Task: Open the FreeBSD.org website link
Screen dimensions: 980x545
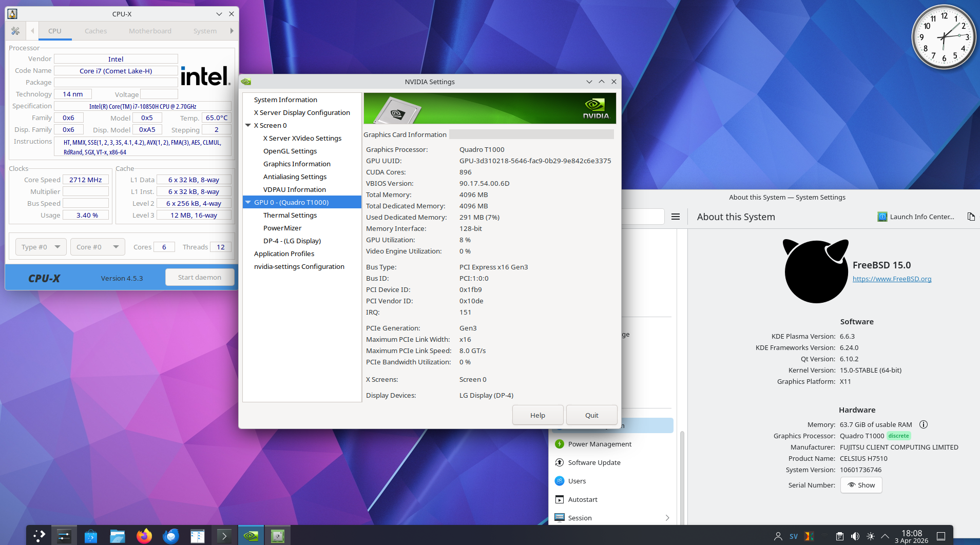Action: tap(892, 279)
